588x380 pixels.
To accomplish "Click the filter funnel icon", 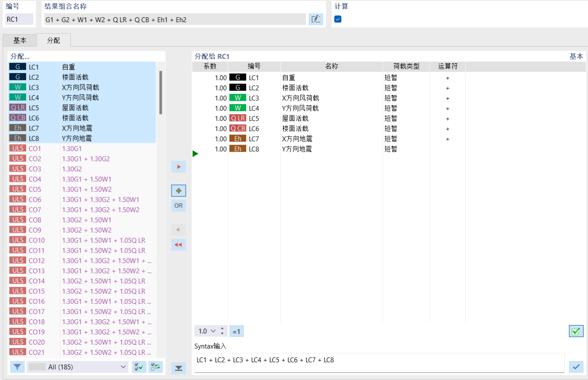I will coord(17,367).
